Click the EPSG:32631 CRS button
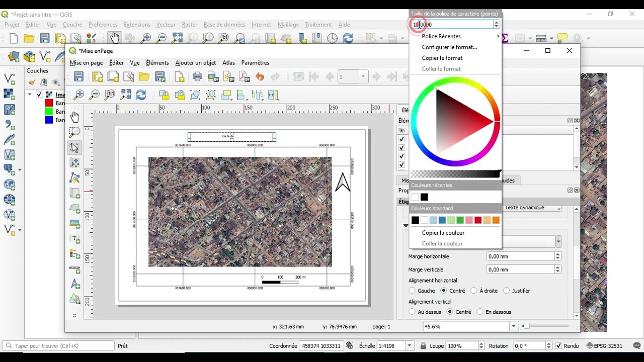Screen dimensions: 644x362 point(604,346)
